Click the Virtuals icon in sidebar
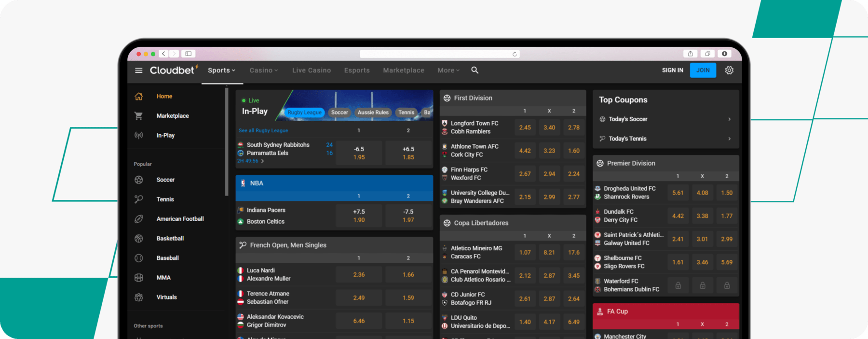 pyautogui.click(x=139, y=297)
